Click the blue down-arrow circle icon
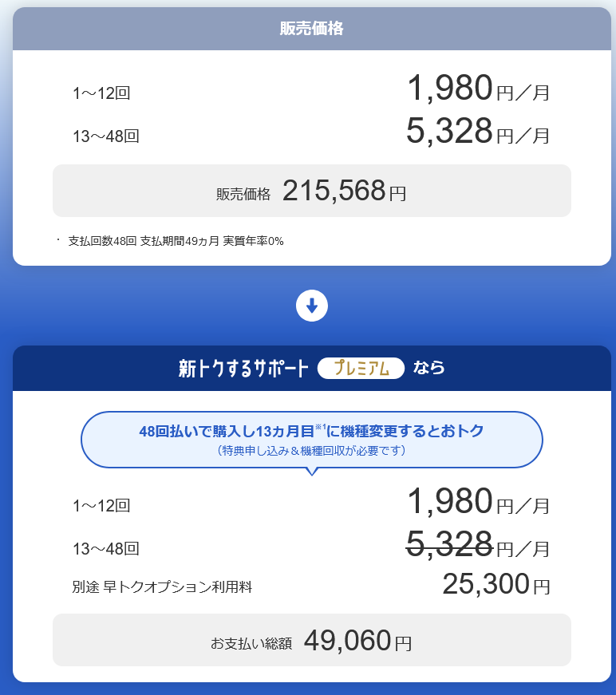The image size is (616, 695). pos(311,306)
